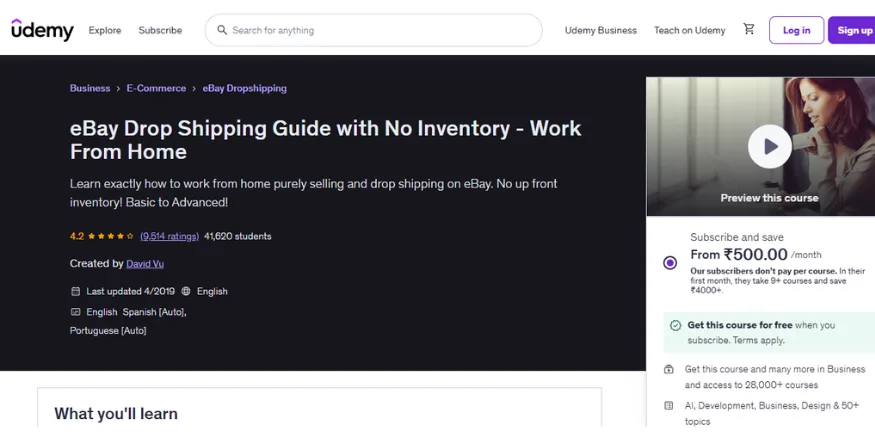Image resolution: width=875 pixels, height=438 pixels.
Task: Click the first breadcrumb chevron after Business
Action: 118,89
